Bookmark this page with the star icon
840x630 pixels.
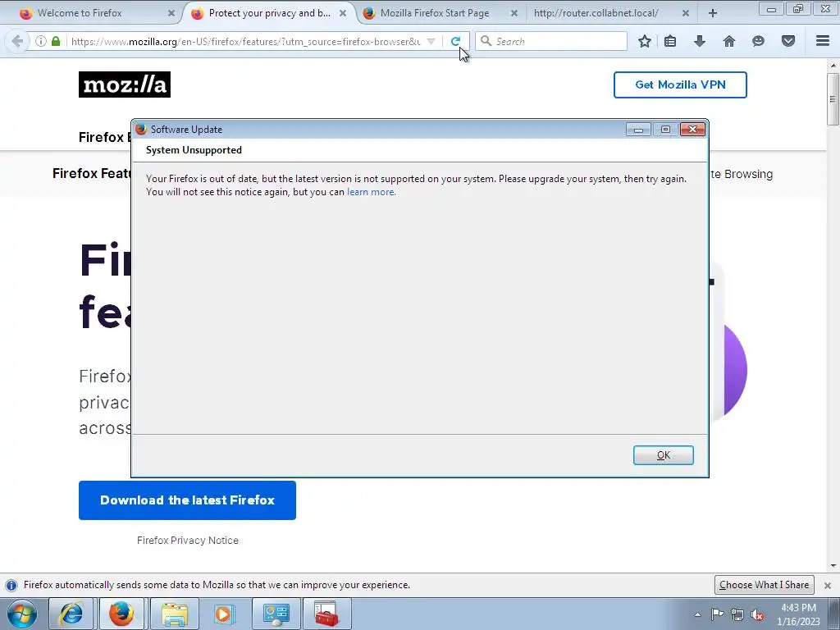coord(645,41)
